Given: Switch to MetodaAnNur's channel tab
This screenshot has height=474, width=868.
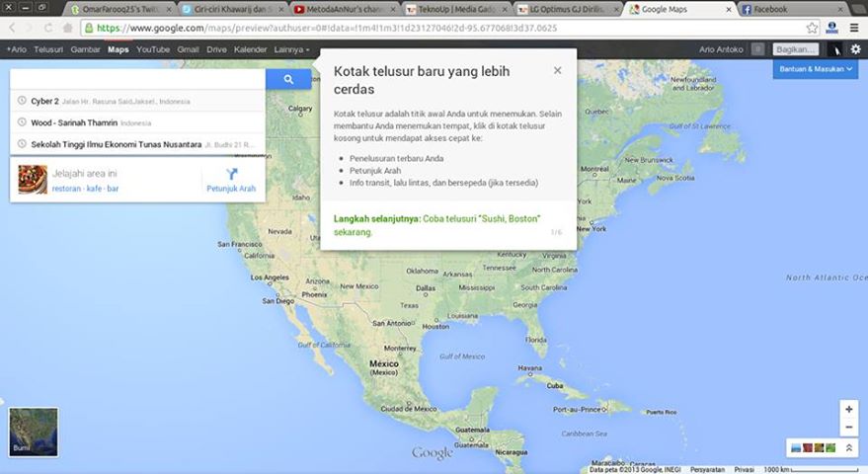Looking at the screenshot, I should [x=345, y=10].
